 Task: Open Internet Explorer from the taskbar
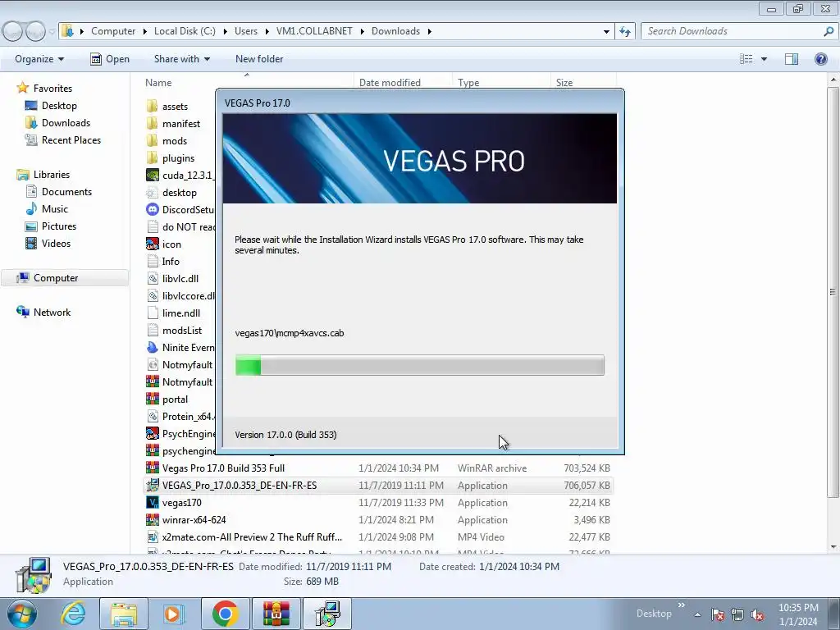73,614
